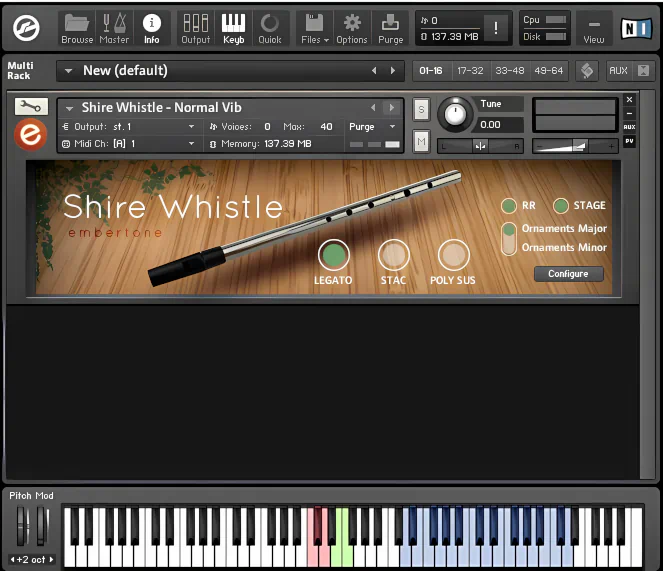Enable LEGATO articulation

tap(334, 255)
